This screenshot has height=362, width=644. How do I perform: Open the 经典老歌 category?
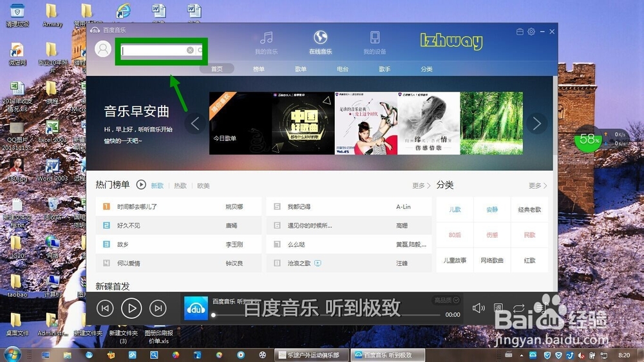[529, 209]
